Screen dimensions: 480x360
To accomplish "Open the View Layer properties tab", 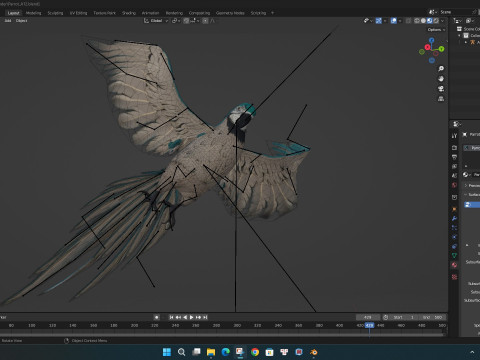I will [454, 166].
